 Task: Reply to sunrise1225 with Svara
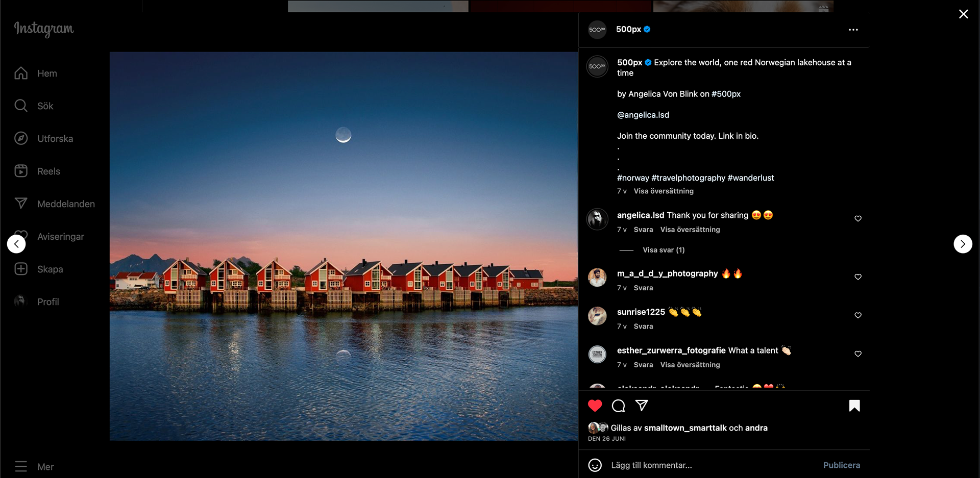[643, 326]
